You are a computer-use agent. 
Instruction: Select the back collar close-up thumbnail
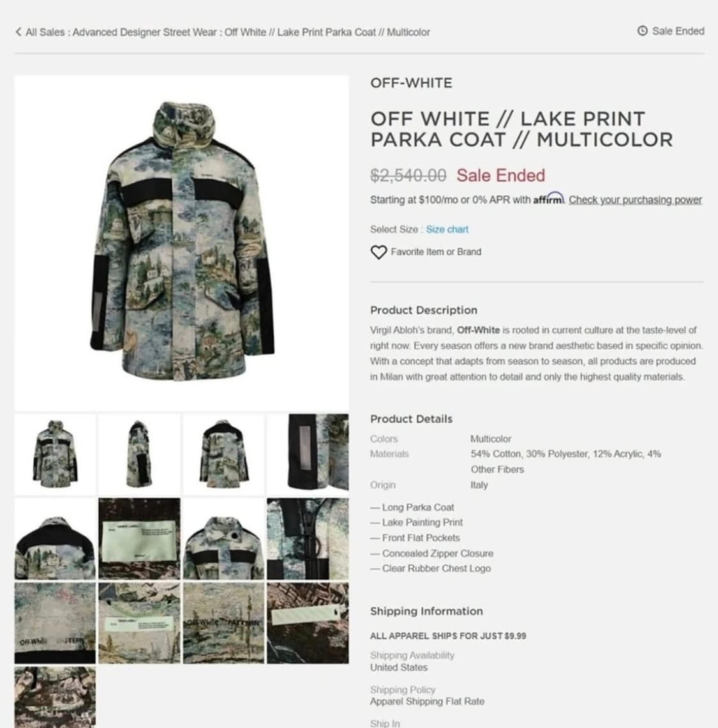[x=55, y=539]
